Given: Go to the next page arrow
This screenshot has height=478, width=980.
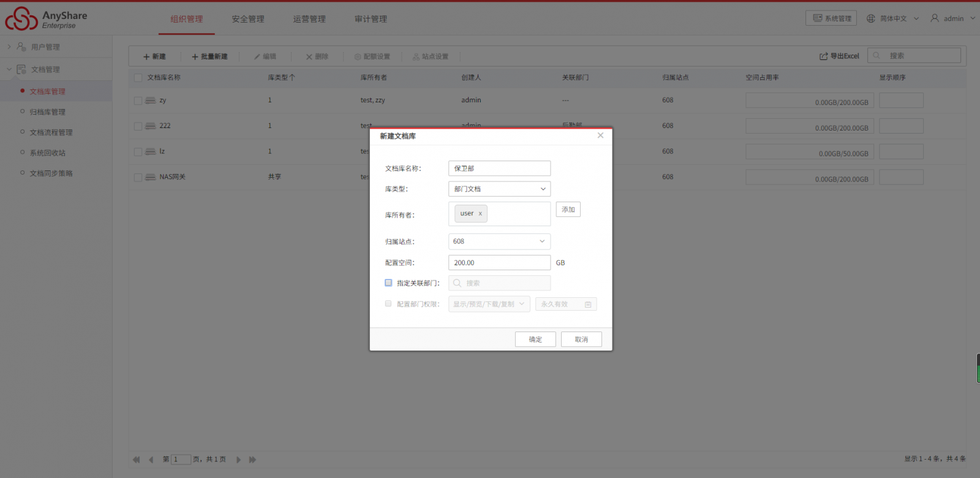Looking at the screenshot, I should (x=238, y=460).
